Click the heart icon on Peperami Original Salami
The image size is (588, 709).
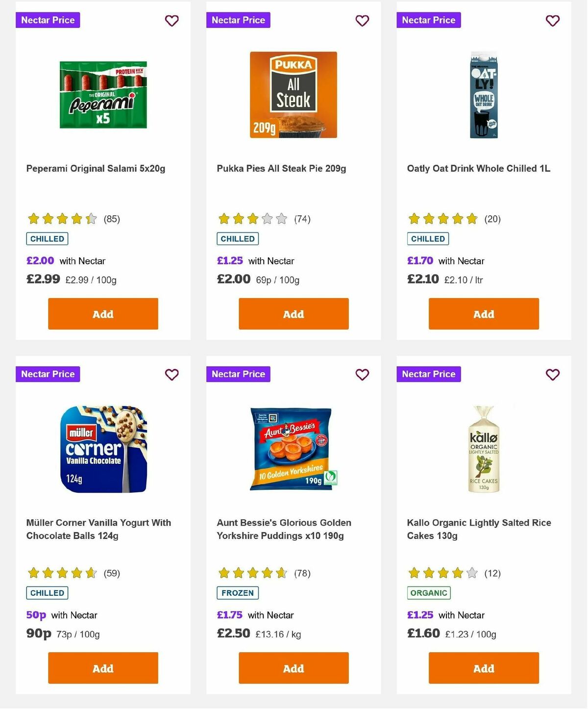pos(171,21)
